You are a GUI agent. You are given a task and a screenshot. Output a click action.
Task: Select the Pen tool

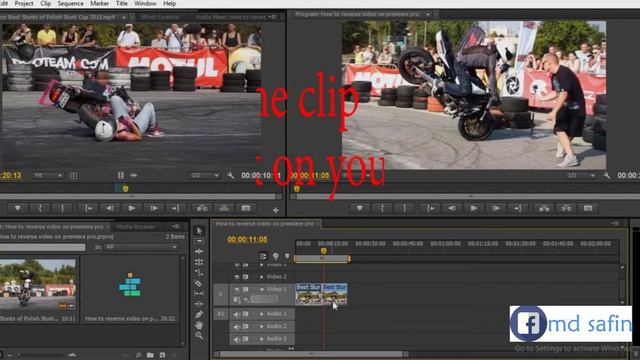tap(199, 314)
